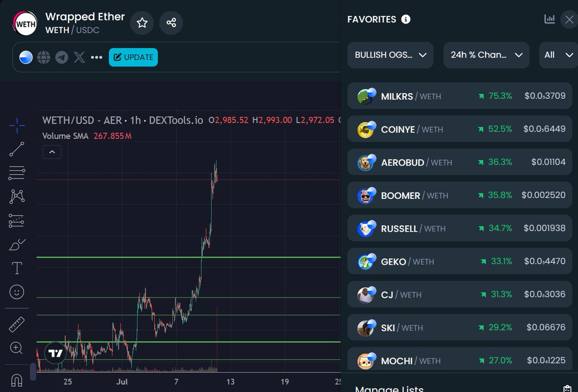
Task: Open the 24h % Change sort dropdown
Action: pos(486,55)
